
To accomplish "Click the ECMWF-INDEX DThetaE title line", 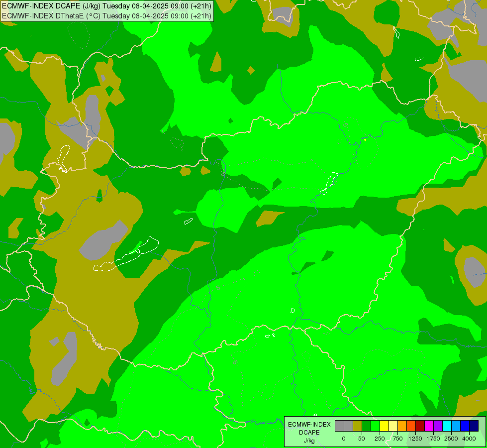I will (106, 16).
